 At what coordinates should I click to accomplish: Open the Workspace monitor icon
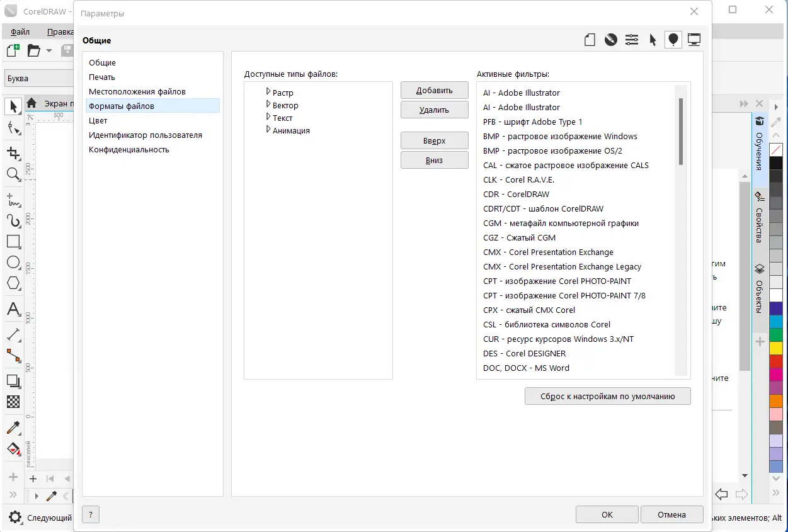(694, 40)
